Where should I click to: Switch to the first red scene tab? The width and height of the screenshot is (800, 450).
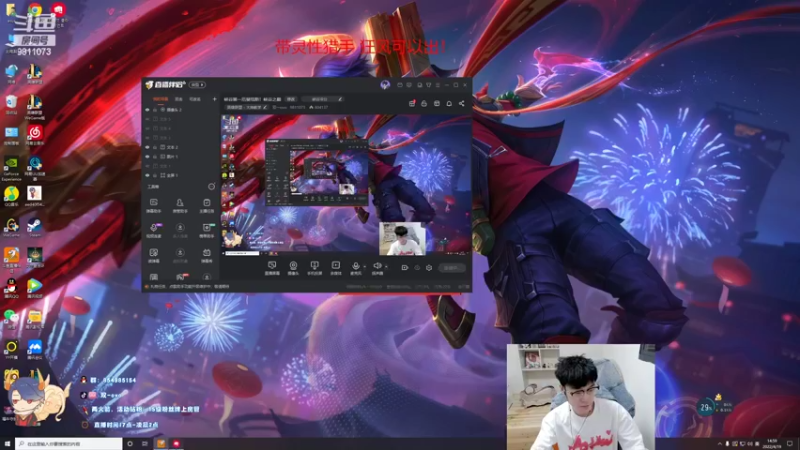[160, 99]
